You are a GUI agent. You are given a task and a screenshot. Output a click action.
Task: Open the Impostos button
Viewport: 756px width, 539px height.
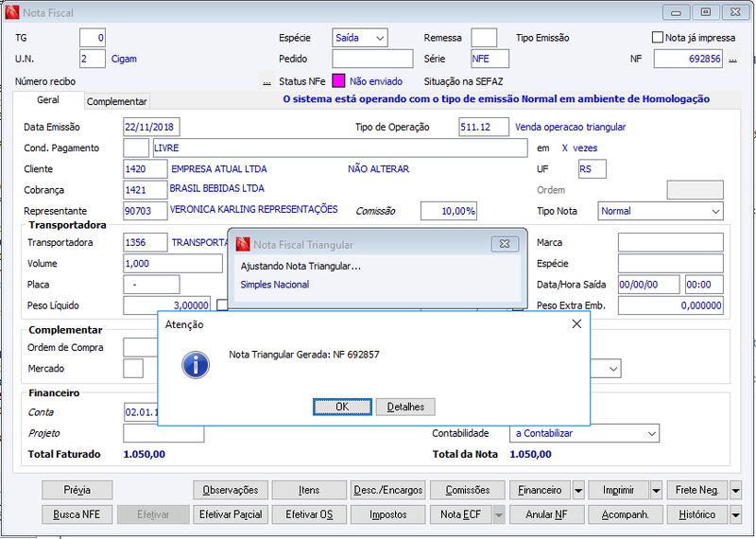click(x=388, y=514)
